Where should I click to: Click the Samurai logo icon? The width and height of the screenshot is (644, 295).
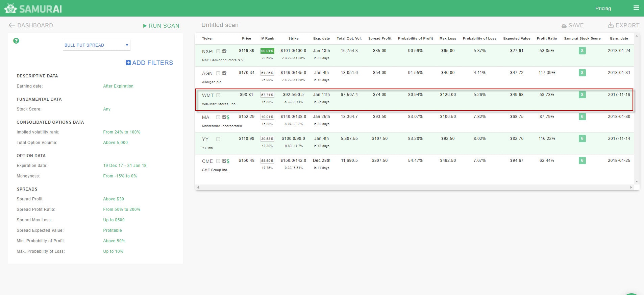coord(10,8)
